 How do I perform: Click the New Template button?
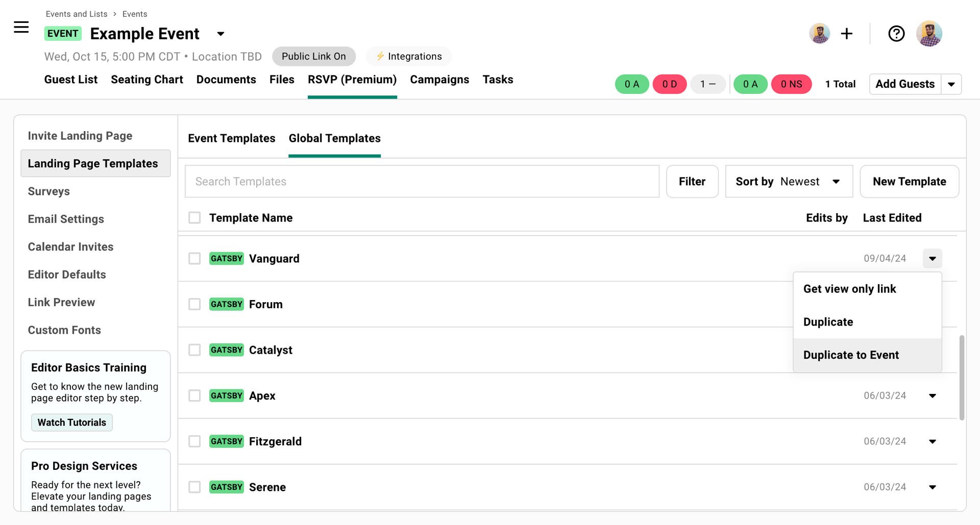(909, 182)
